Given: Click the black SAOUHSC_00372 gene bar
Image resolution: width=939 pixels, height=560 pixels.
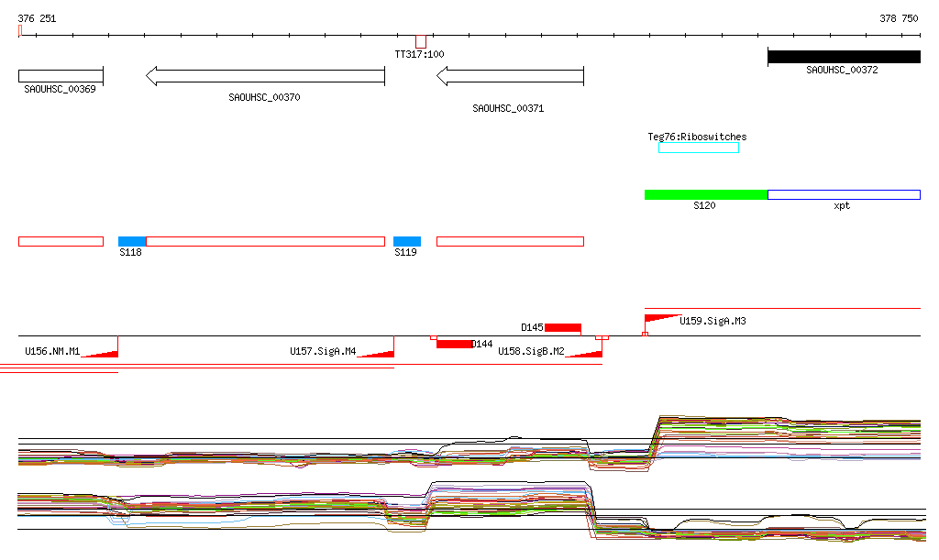Looking at the screenshot, I should click(844, 57).
